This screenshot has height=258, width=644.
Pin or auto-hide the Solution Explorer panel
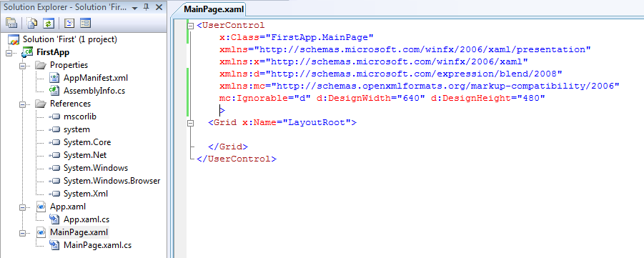(147, 7)
